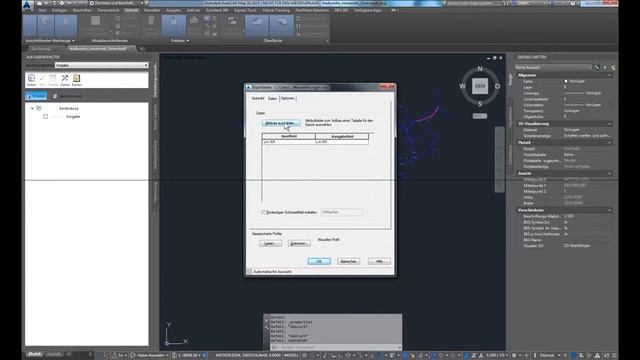The image size is (640, 360).
Task: Open the Optionen tab in export dialog
Action: pos(287,98)
